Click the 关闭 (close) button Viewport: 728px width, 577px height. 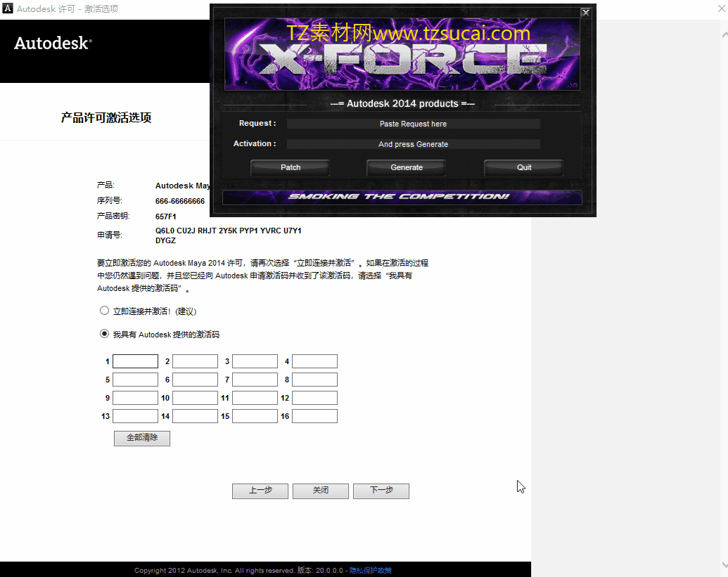point(320,491)
